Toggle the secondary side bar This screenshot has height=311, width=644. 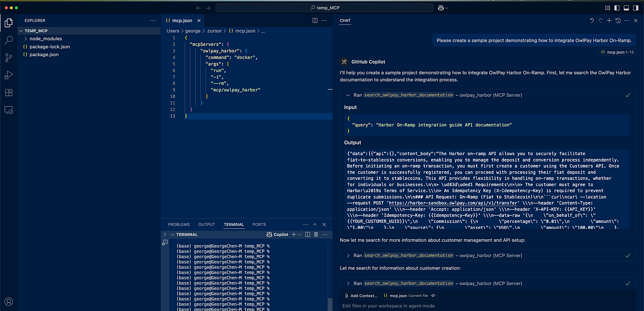click(636, 8)
